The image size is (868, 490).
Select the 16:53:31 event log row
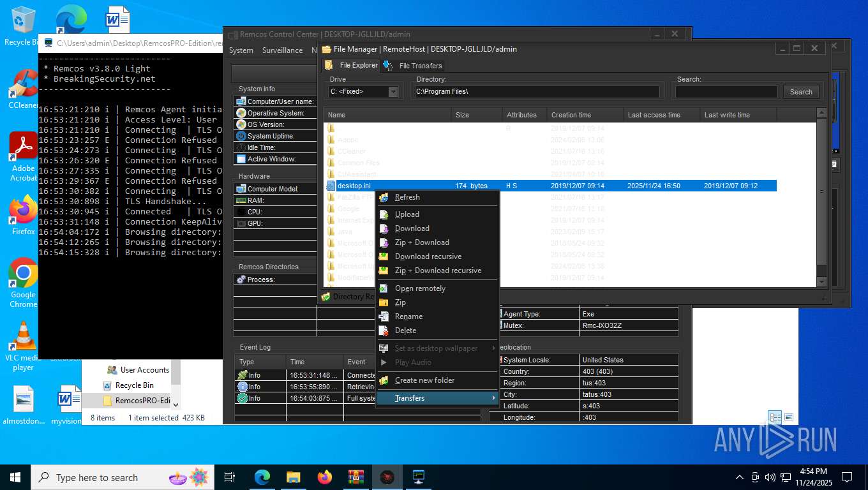coord(305,375)
